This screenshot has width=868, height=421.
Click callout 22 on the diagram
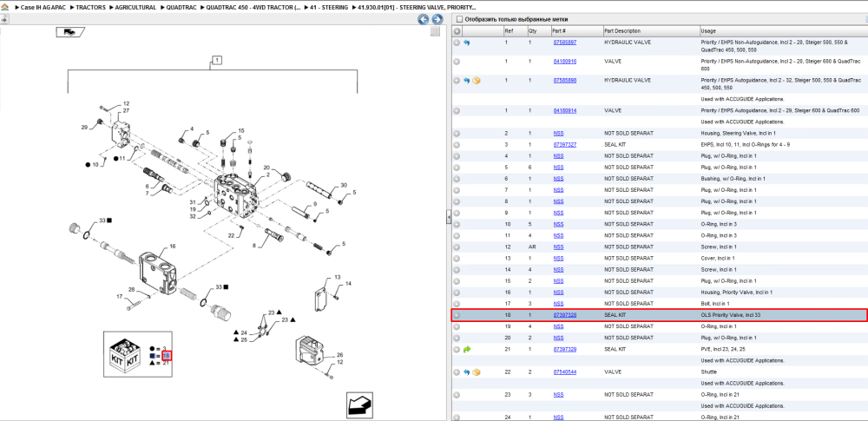[x=232, y=236]
